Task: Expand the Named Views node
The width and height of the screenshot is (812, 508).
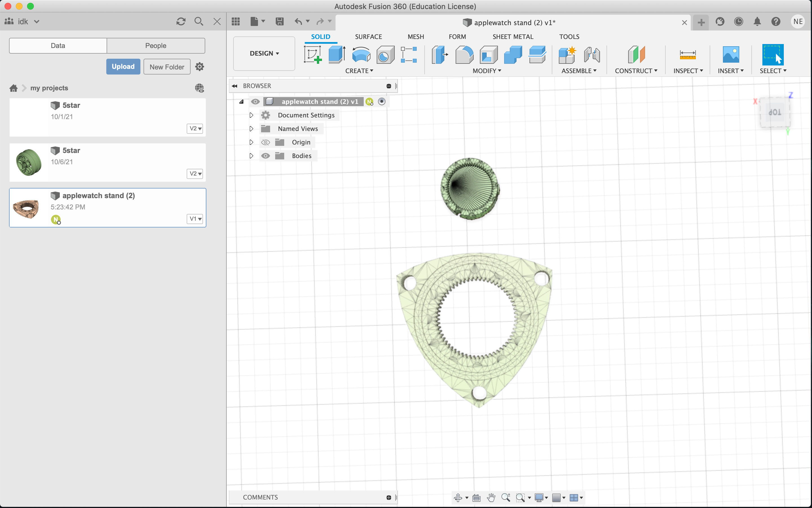Action: click(251, 129)
